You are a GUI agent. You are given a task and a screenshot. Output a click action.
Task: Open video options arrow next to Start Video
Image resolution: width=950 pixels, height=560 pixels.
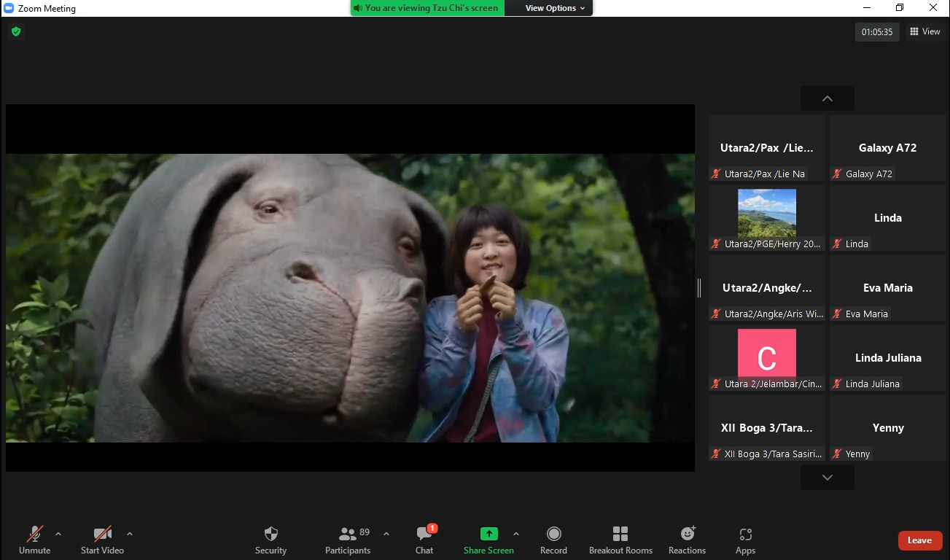point(130,534)
